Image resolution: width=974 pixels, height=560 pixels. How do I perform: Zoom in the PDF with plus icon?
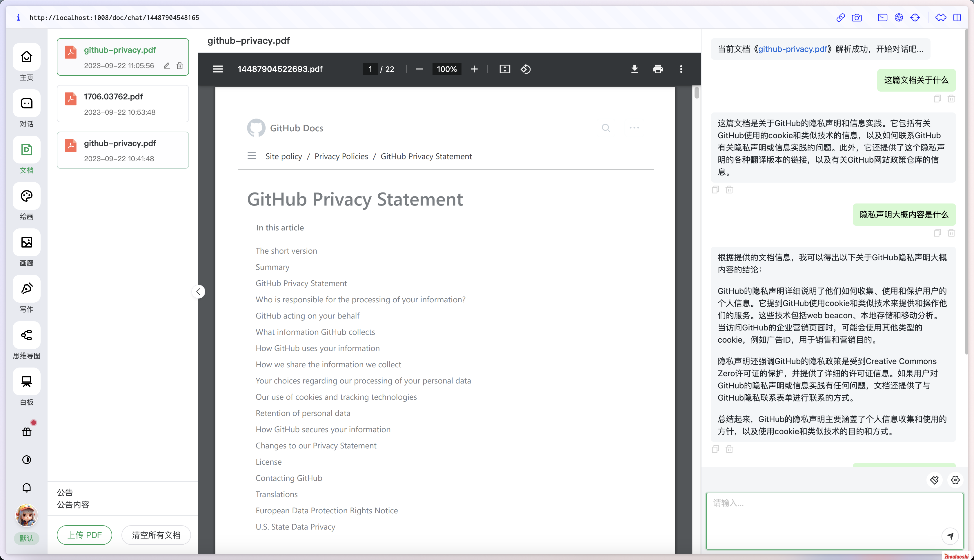pos(474,69)
